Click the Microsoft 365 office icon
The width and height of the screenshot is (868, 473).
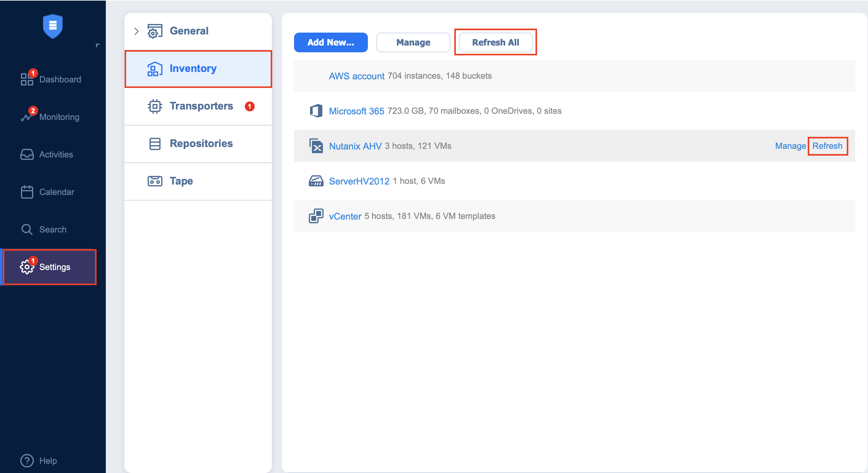tap(316, 111)
